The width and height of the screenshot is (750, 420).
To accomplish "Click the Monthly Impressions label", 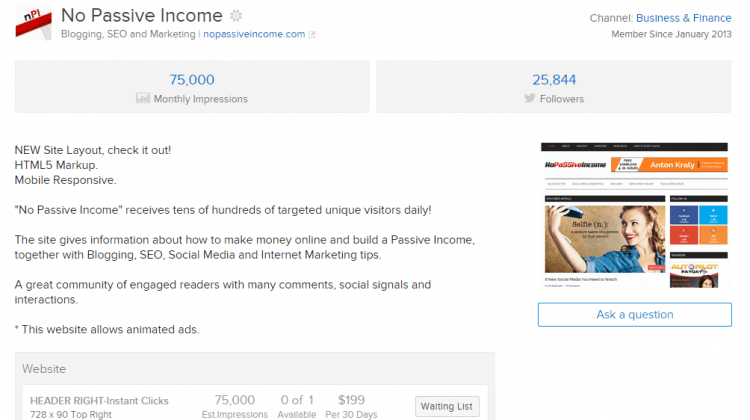I will pyautogui.click(x=200, y=99).
